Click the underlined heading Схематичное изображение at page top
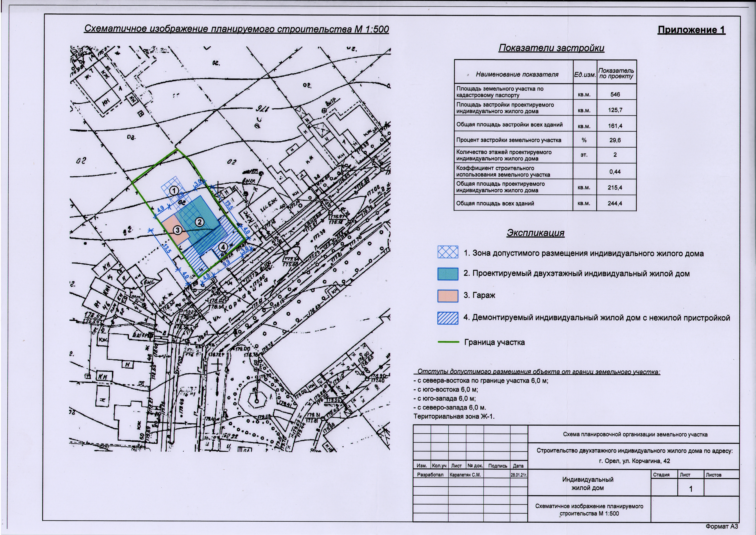Screen dimensions: 756x535 pos(236,29)
